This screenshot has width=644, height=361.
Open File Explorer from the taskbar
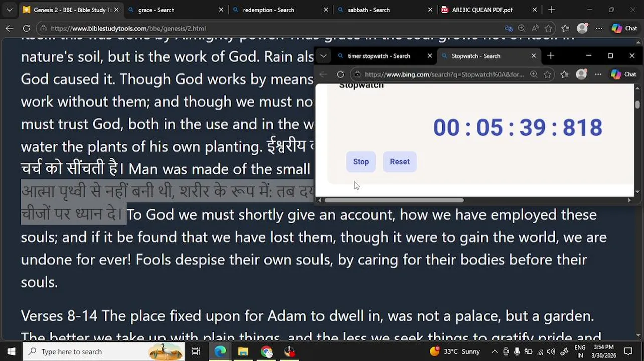point(243,351)
